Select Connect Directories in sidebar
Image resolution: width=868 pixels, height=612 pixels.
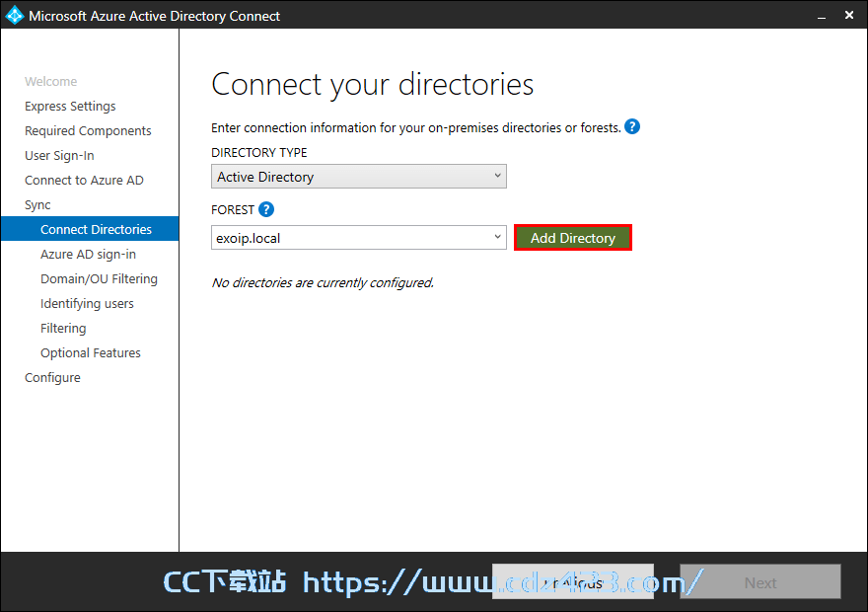click(90, 229)
